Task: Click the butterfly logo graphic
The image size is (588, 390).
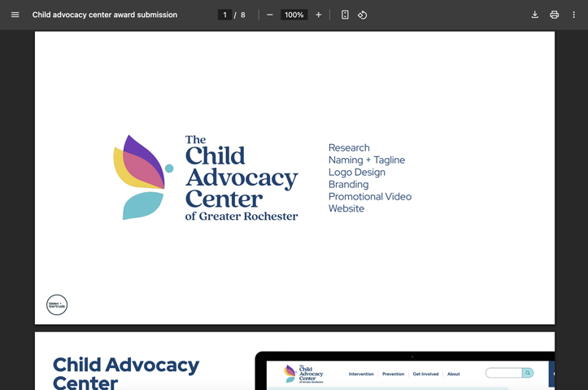Action: click(x=143, y=177)
